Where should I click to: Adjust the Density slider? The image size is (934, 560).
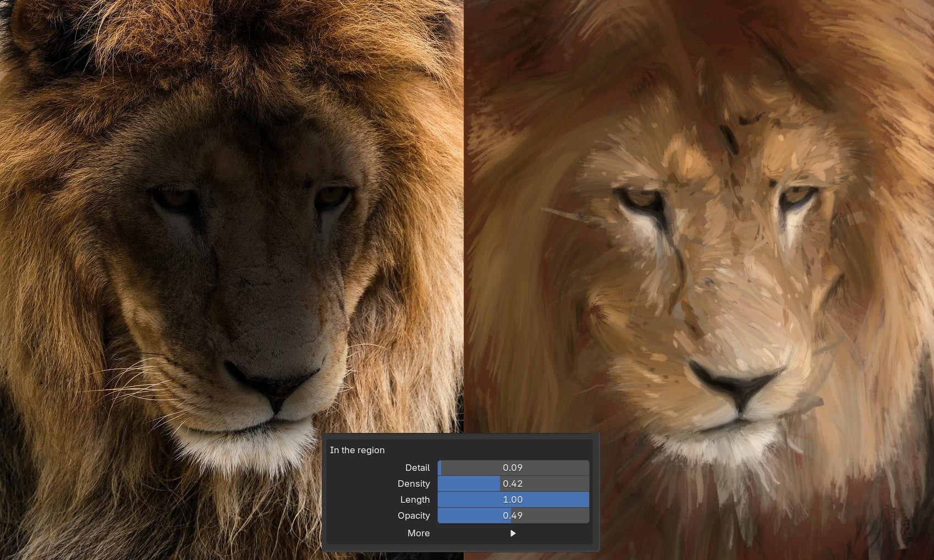(513, 484)
